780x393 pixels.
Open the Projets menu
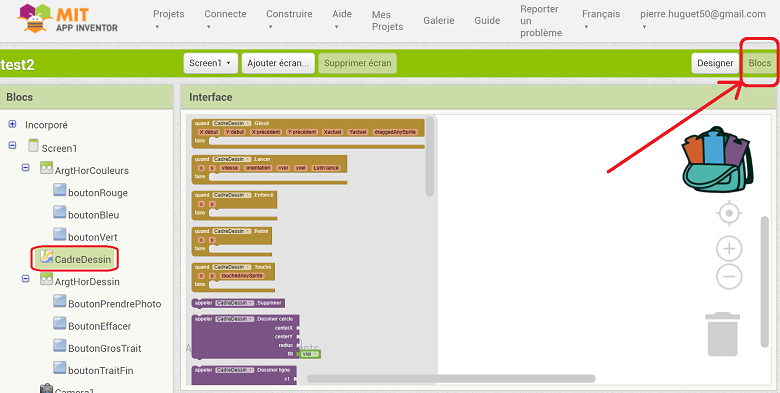click(168, 19)
